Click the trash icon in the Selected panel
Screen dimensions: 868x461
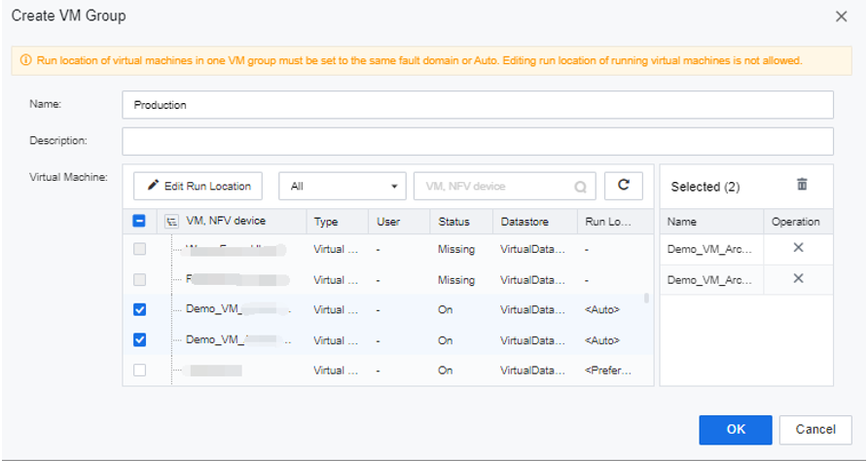tap(802, 184)
